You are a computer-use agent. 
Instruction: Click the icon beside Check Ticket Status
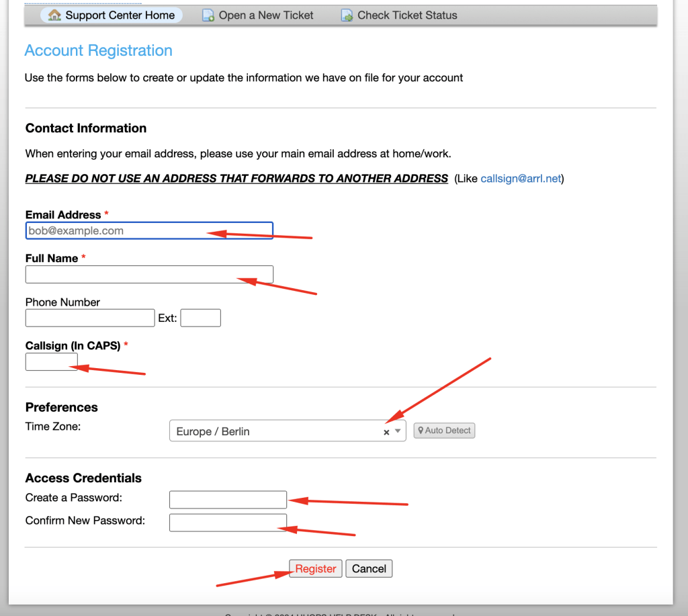point(347,15)
